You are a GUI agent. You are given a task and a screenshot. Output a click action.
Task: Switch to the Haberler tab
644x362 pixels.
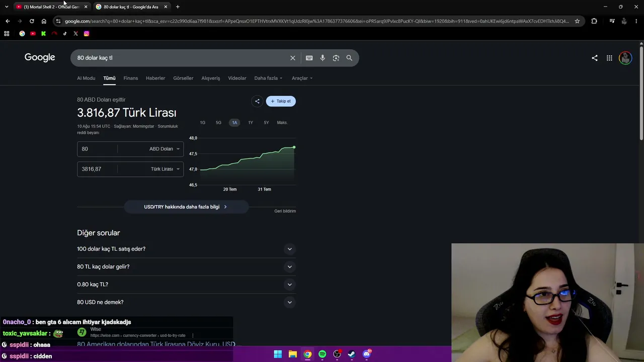[155, 78]
